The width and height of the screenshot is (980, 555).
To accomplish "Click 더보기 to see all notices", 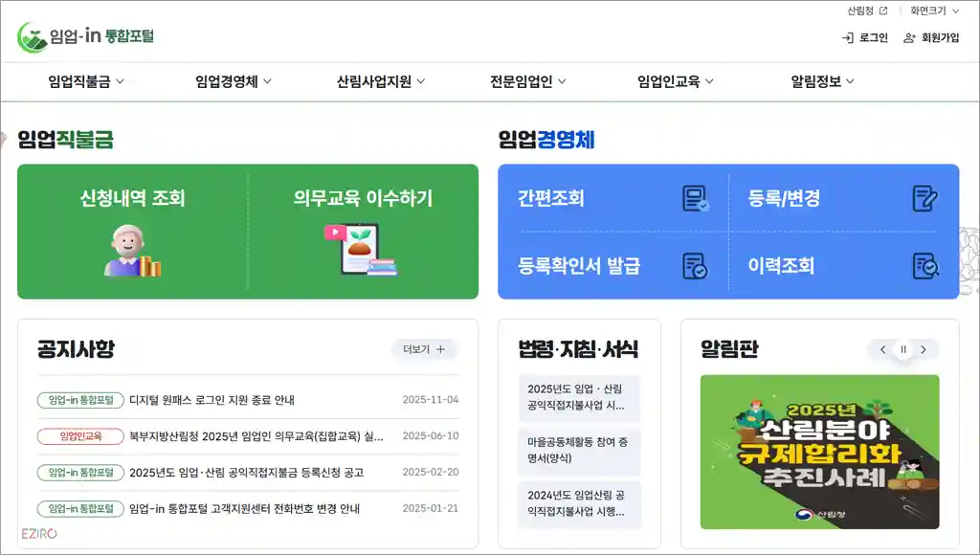I will point(425,350).
